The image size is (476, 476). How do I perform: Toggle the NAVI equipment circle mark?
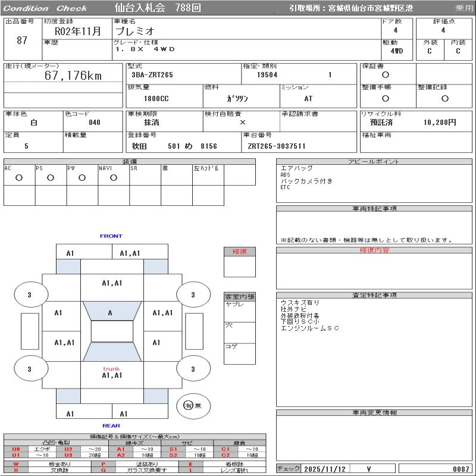click(x=113, y=177)
